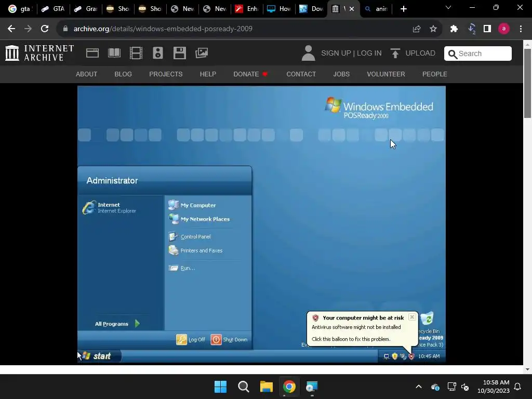
Task: Open the Internet Archive Video film icon
Action: click(x=136, y=54)
